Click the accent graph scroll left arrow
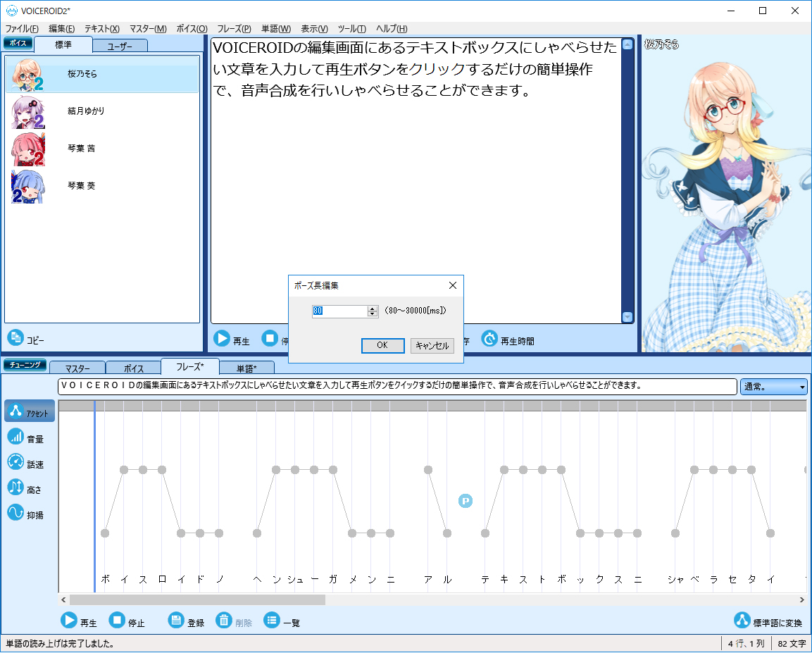The height and width of the screenshot is (653, 812). pyautogui.click(x=63, y=599)
